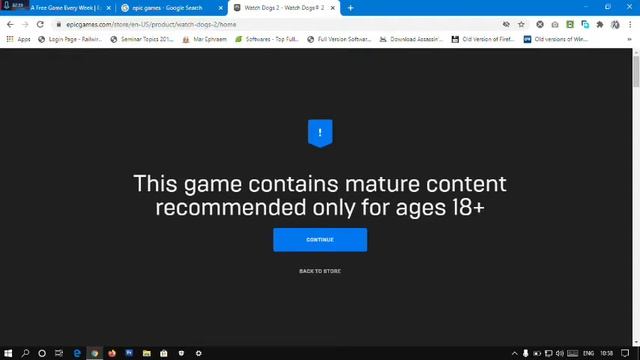The width and height of the screenshot is (640, 360).
Task: Open the 'Full Version Softwar...' bookmark
Action: coord(339,39)
